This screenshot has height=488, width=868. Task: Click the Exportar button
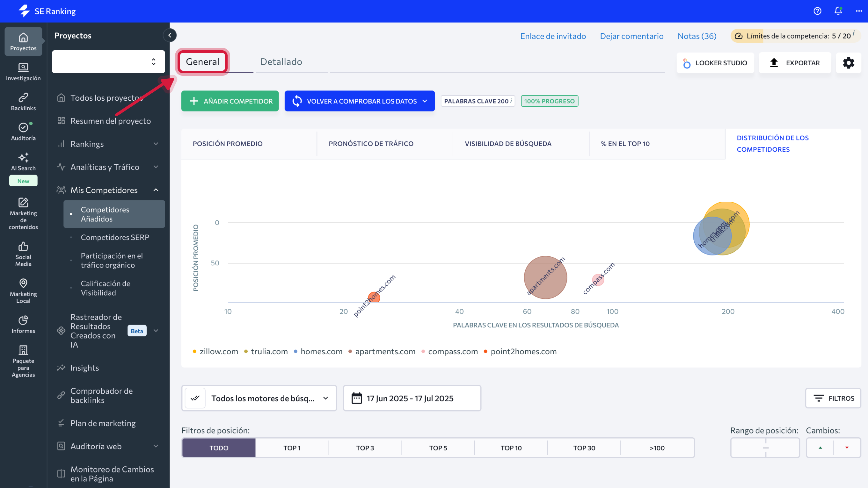point(795,63)
